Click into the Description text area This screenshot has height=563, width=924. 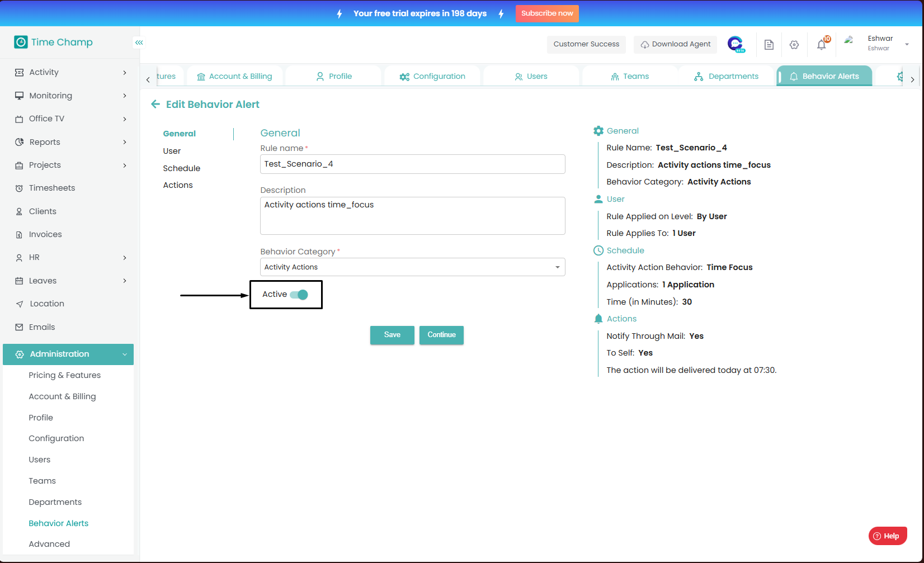(x=413, y=216)
